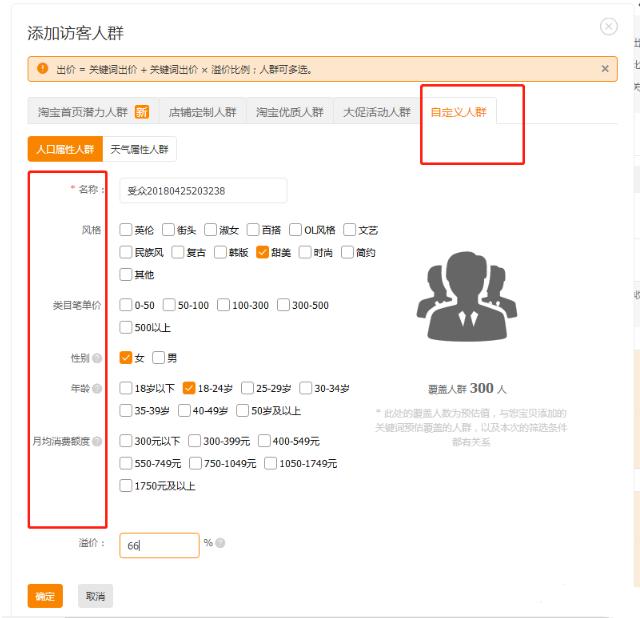Tick the 50-100 price checkbox
The width and height of the screenshot is (640, 618).
[169, 305]
